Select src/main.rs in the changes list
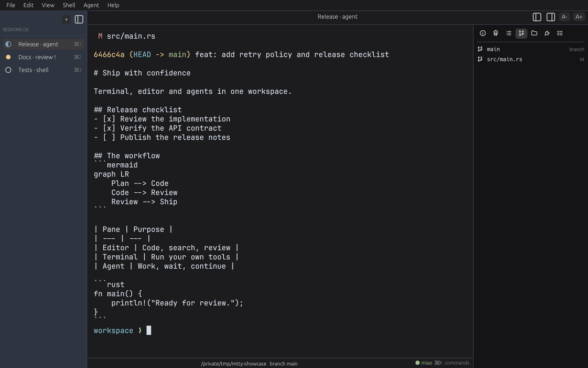588x368 pixels. (531, 59)
